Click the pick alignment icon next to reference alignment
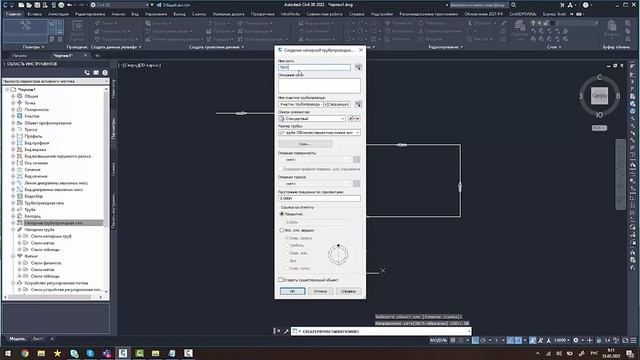The width and height of the screenshot is (640, 360). coord(356,183)
